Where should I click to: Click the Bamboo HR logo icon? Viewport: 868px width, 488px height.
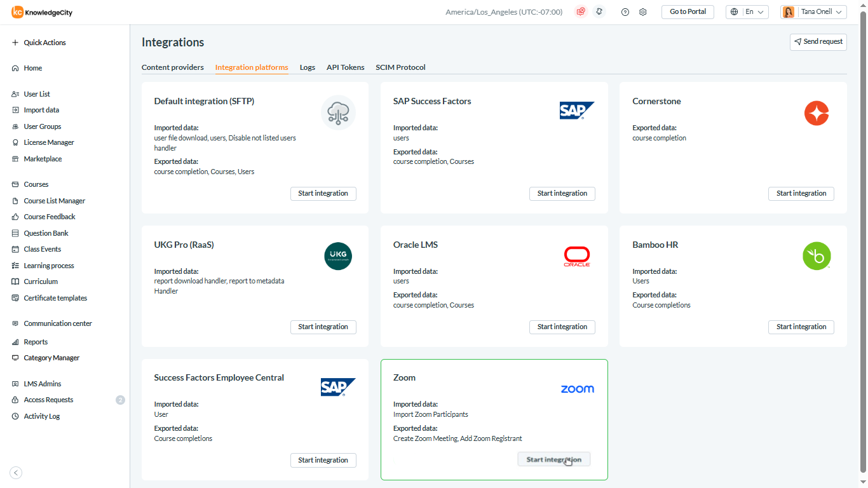[817, 257]
